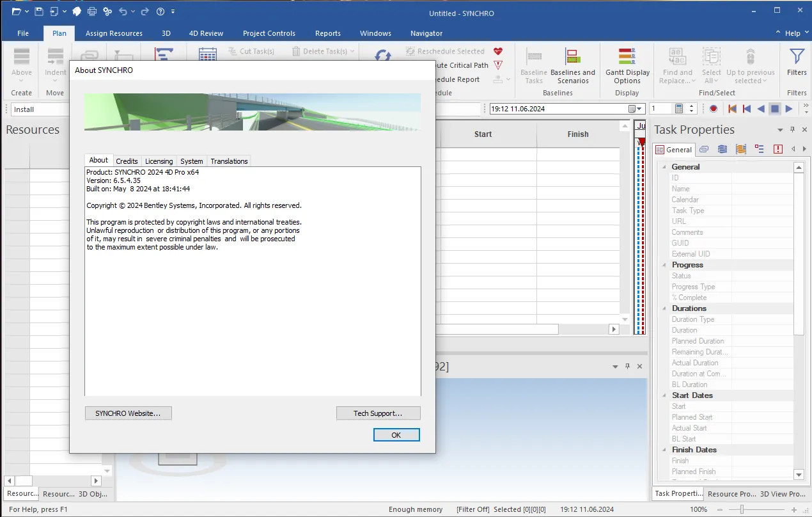Click the red warning triangle icon in ribbon

point(498,65)
